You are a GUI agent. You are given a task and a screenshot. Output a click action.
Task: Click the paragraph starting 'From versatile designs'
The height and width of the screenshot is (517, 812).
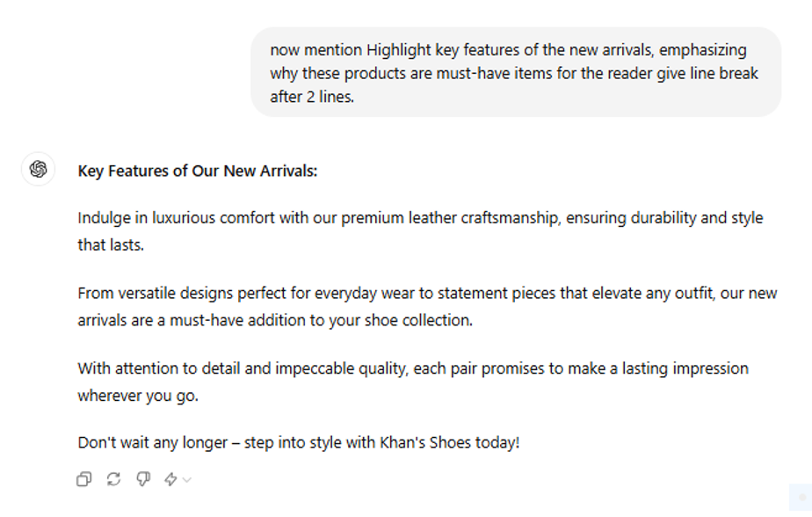(427, 307)
